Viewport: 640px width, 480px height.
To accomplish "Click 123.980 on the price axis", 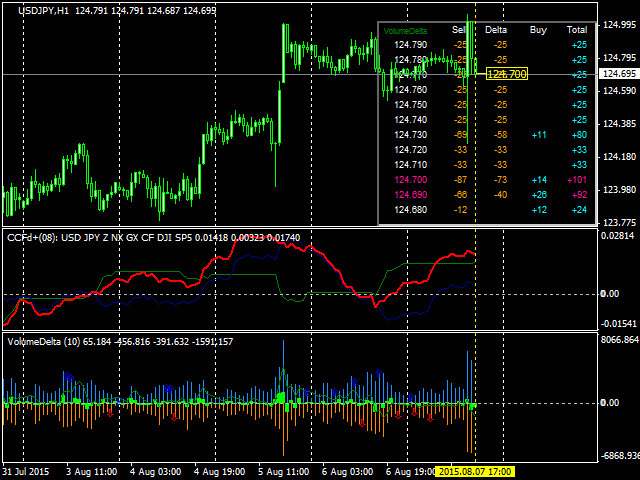I will (619, 190).
